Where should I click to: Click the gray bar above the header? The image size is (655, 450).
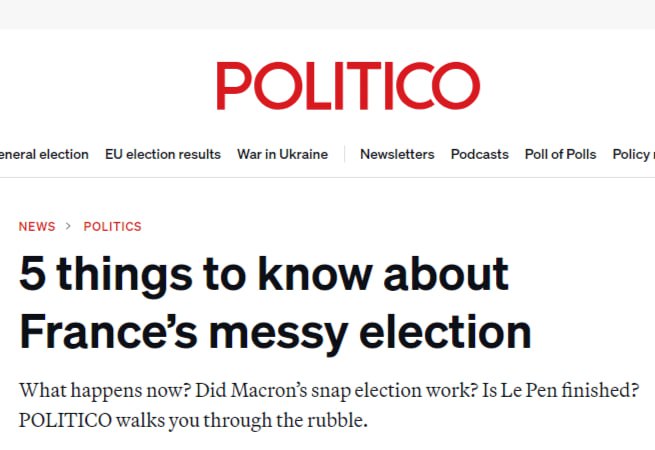[x=328, y=15]
